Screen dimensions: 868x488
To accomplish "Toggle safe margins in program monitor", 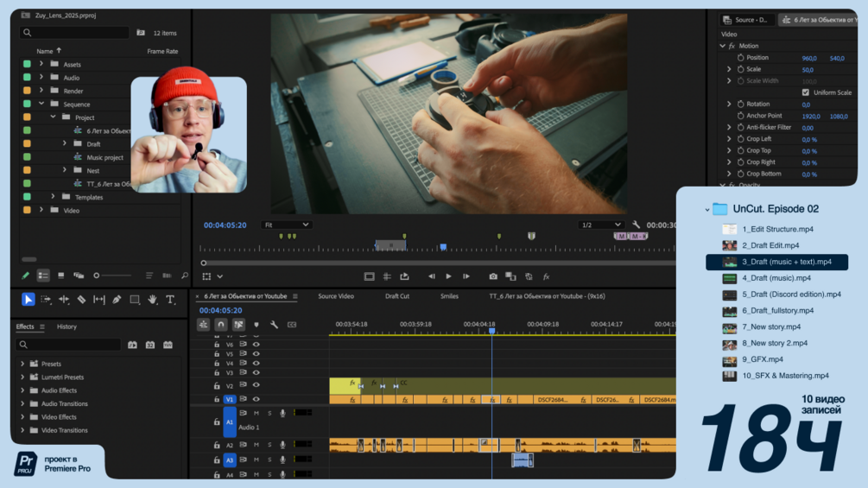I will point(370,276).
